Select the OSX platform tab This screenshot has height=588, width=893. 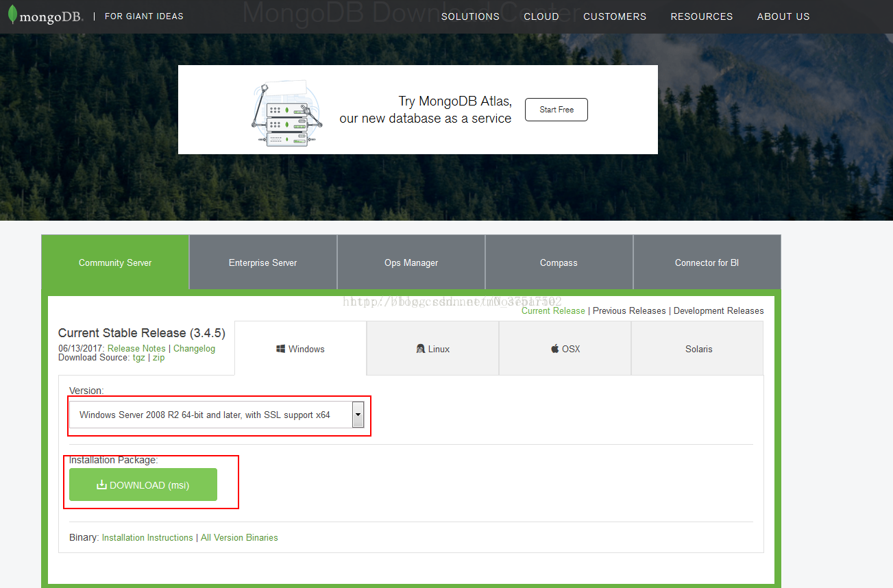point(565,349)
